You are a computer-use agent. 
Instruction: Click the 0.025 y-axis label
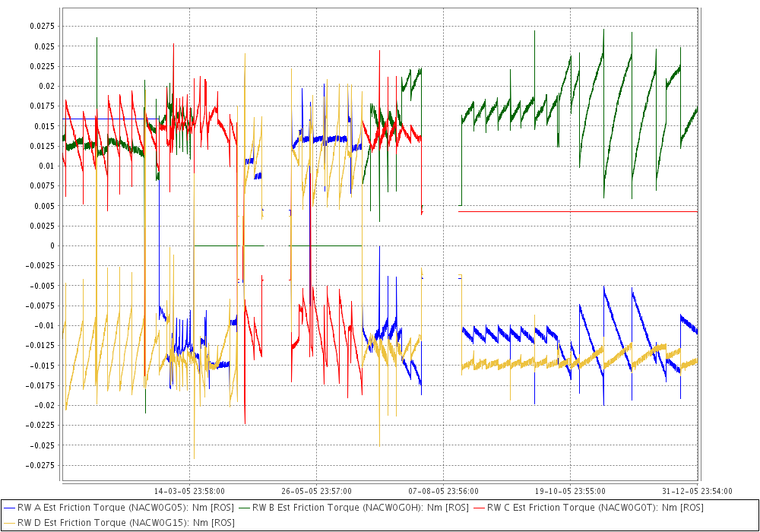pos(44,46)
